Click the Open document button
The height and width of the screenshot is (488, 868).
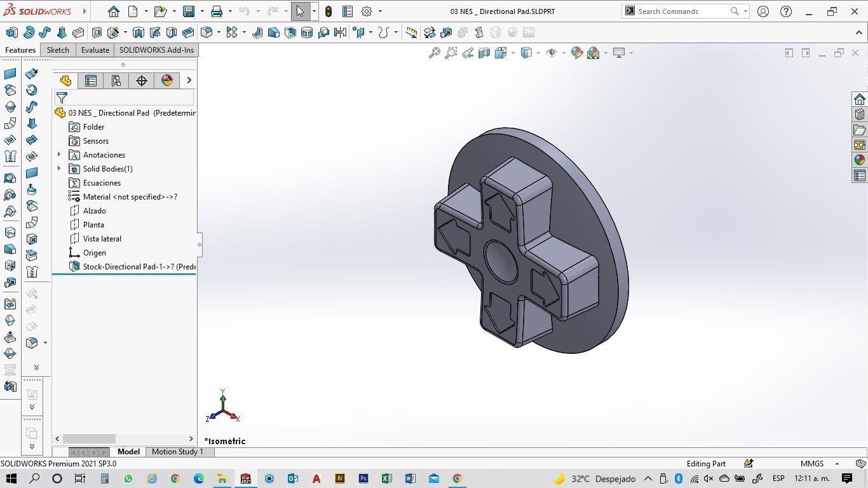[x=160, y=11]
